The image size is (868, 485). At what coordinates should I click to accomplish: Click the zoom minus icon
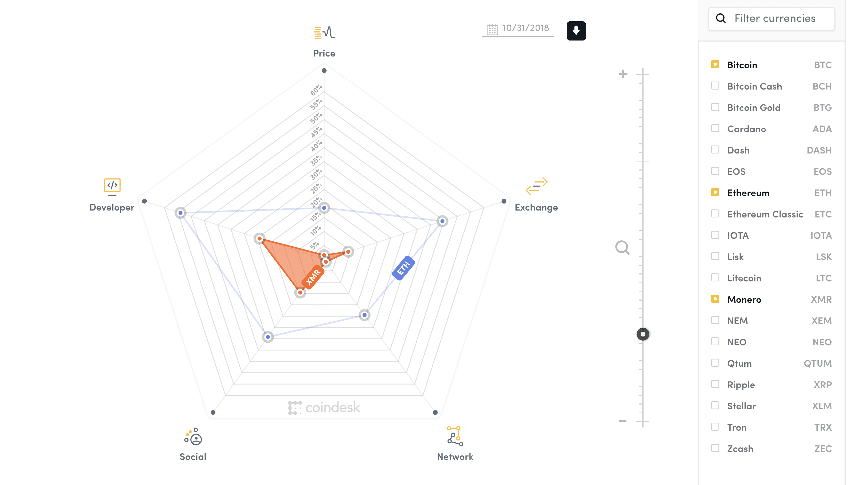coord(623,421)
